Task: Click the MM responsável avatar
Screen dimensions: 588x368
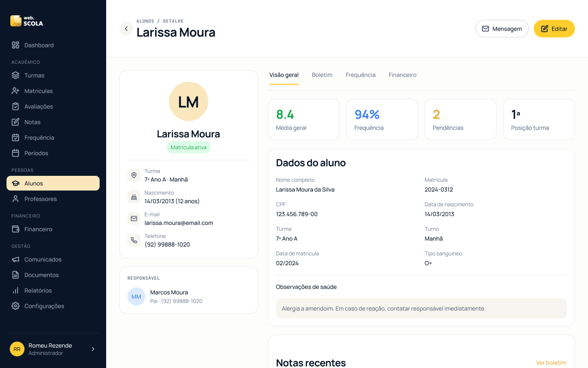Action: coord(136,296)
